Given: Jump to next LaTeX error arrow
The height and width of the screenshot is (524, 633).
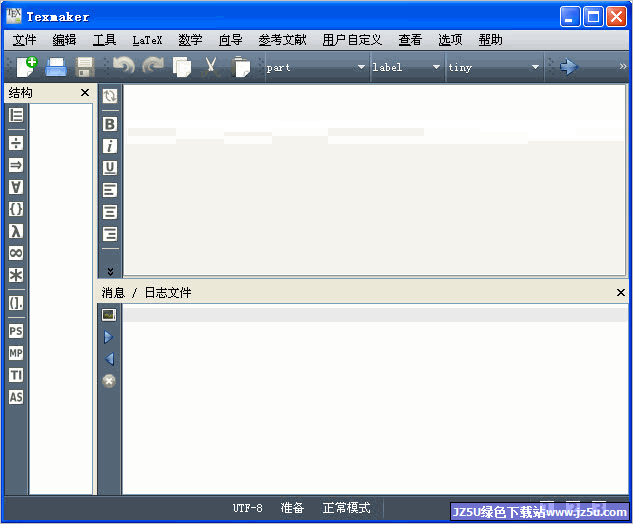Looking at the screenshot, I should coord(109,337).
